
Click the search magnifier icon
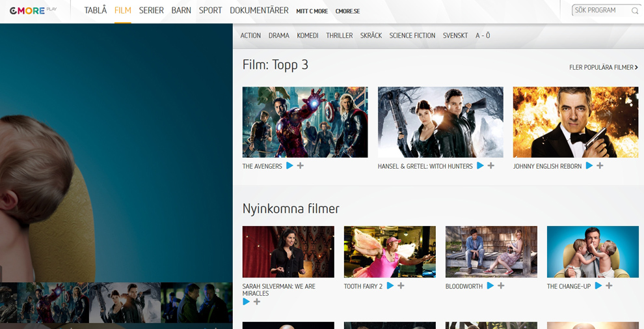[635, 11]
